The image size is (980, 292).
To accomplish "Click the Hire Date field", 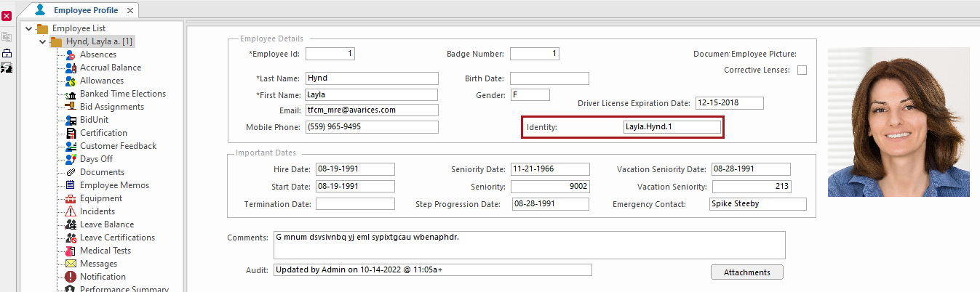I will tap(355, 169).
